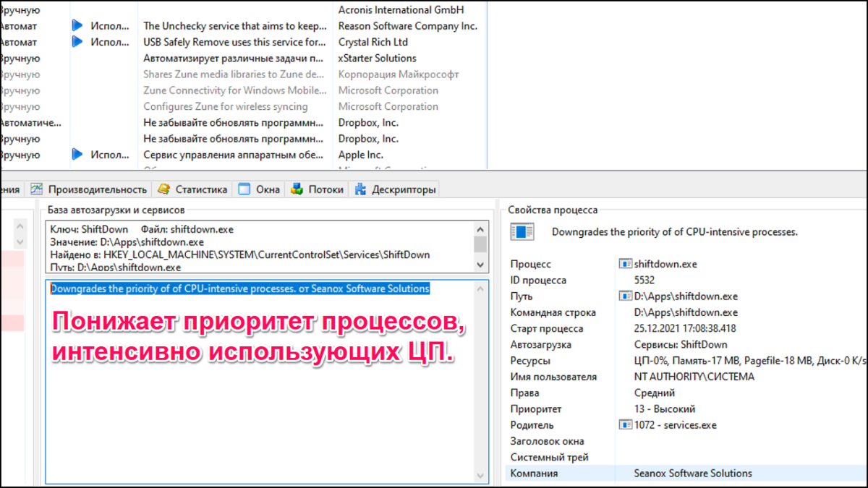Viewport: 868px width, 488px height.
Task: Click the running-state arrow icon in the USB Safely Remove row
Action: coord(77,42)
